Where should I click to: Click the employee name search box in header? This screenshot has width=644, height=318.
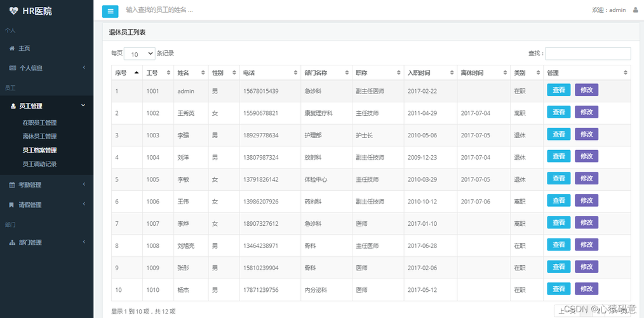tap(159, 10)
